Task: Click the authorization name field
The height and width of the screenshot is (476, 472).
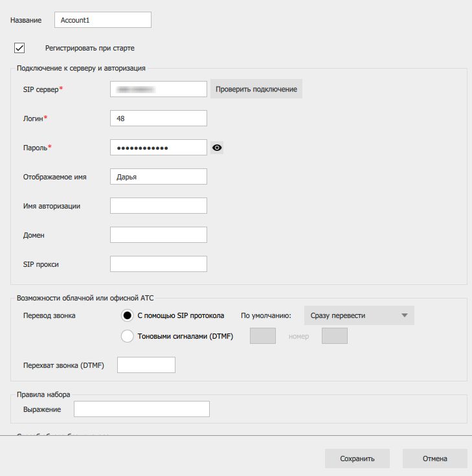Action: coord(159,206)
